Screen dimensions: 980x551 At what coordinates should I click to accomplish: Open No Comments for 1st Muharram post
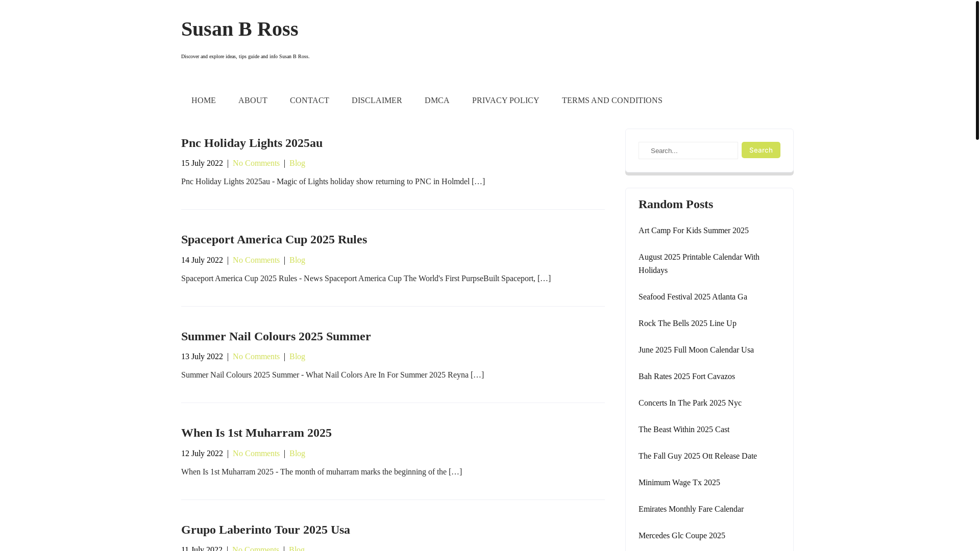click(x=256, y=454)
